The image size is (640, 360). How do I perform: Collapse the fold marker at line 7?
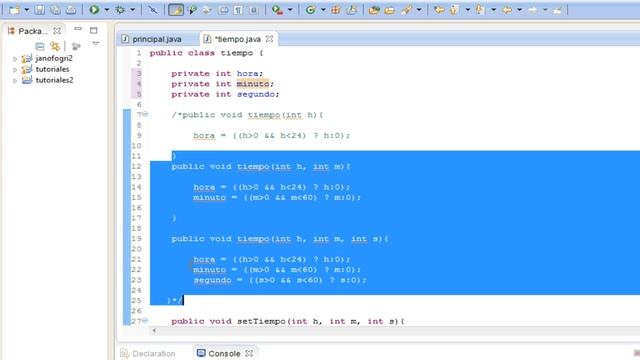point(145,114)
